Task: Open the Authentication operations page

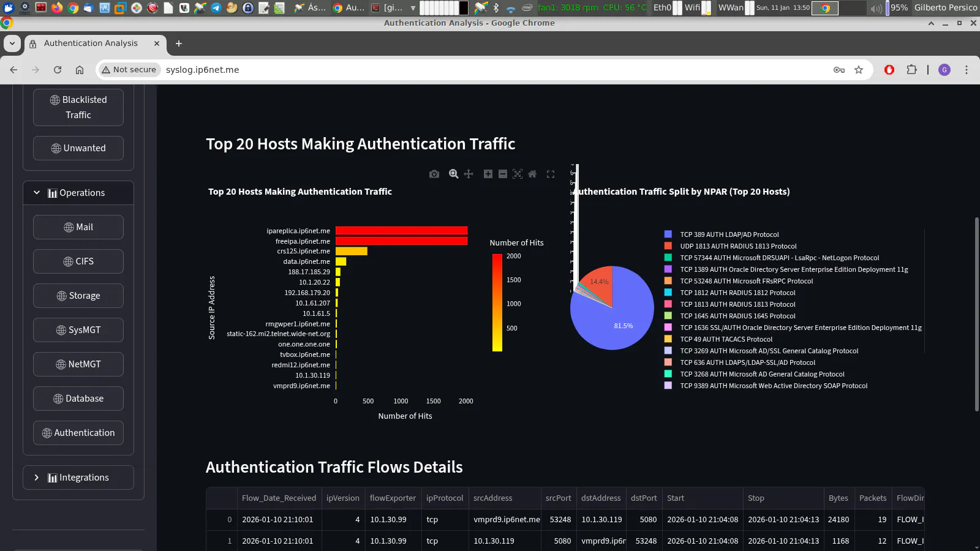Action: pyautogui.click(x=78, y=433)
